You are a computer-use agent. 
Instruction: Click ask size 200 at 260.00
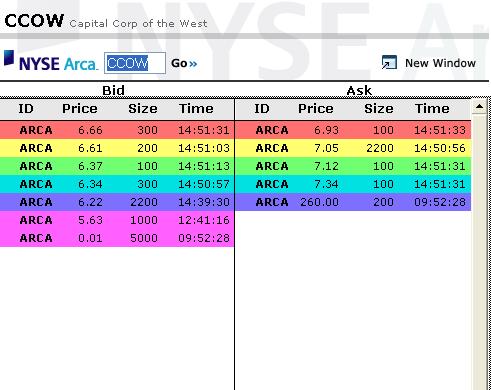click(x=383, y=202)
